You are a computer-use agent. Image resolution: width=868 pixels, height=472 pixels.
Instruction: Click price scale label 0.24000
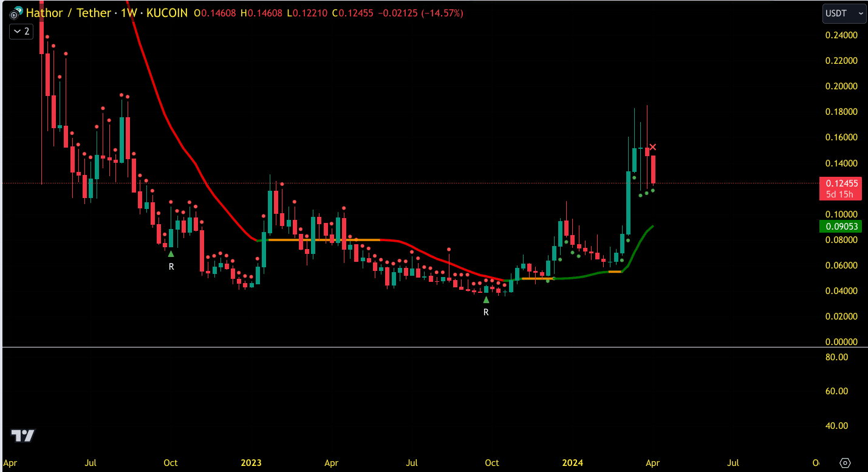tap(841, 35)
